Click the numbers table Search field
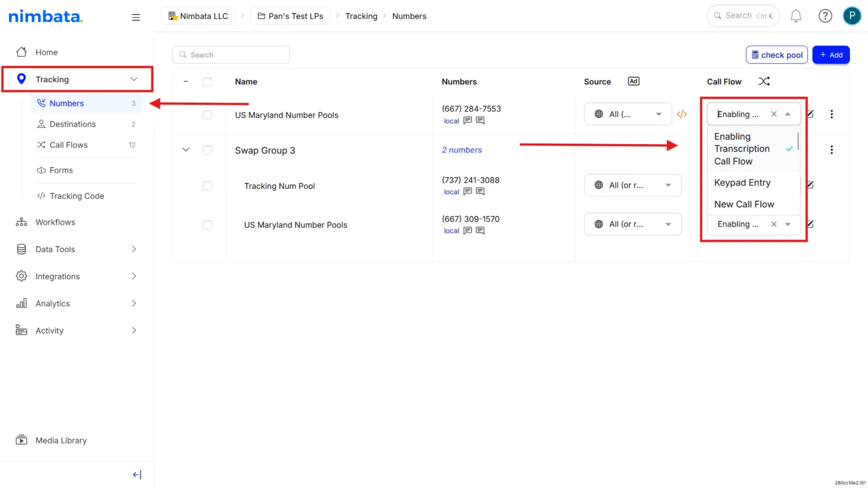Screen dimensions: 868x488 (x=231, y=55)
